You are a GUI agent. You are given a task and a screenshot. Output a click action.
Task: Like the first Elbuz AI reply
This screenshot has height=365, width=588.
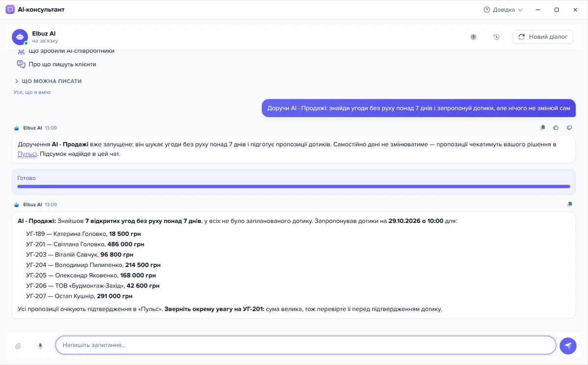pos(556,128)
